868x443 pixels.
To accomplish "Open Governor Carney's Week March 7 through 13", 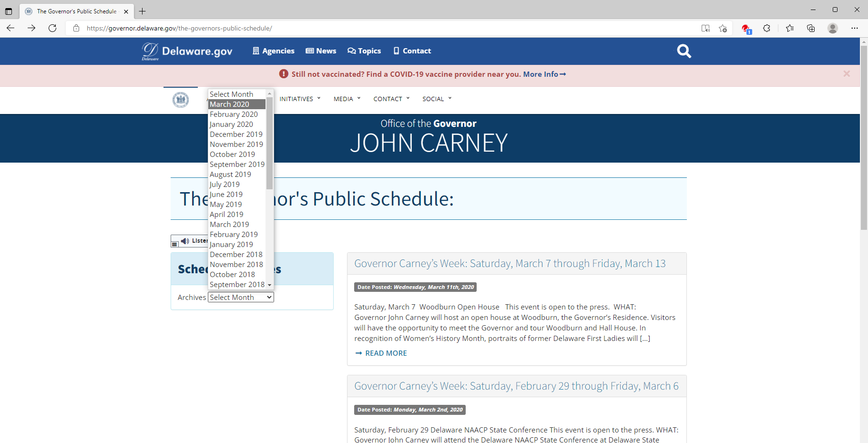I will click(510, 263).
